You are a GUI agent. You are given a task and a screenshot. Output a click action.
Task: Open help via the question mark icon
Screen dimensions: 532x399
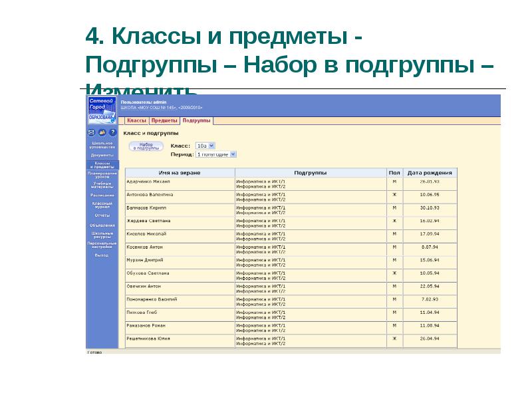click(x=111, y=132)
